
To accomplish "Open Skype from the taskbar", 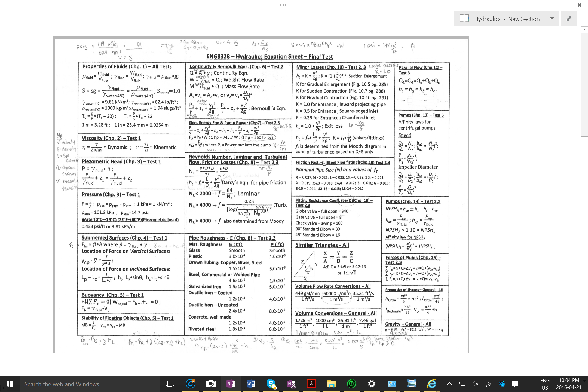I will (271, 384).
